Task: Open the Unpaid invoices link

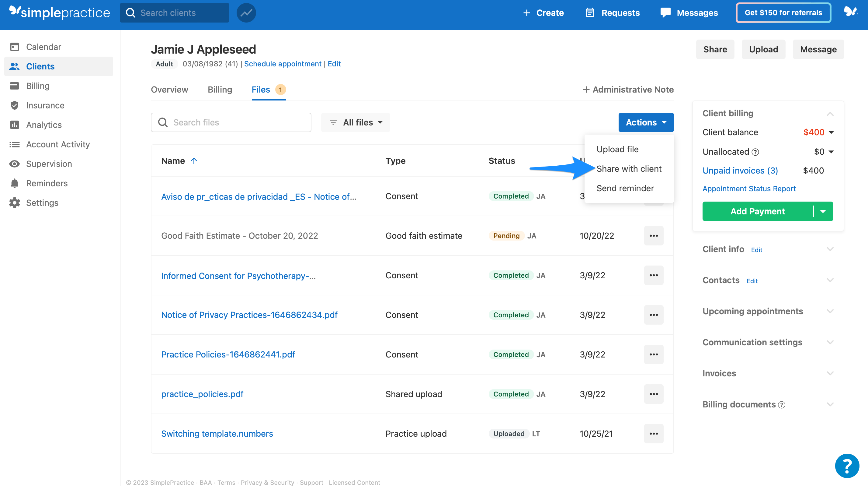Action: [x=740, y=170]
